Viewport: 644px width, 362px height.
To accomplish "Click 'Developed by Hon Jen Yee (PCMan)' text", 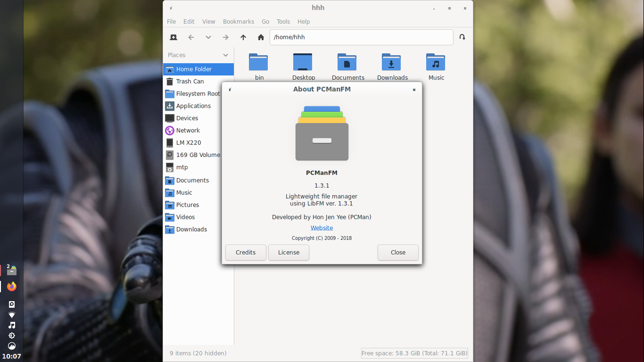I will click(x=321, y=217).
